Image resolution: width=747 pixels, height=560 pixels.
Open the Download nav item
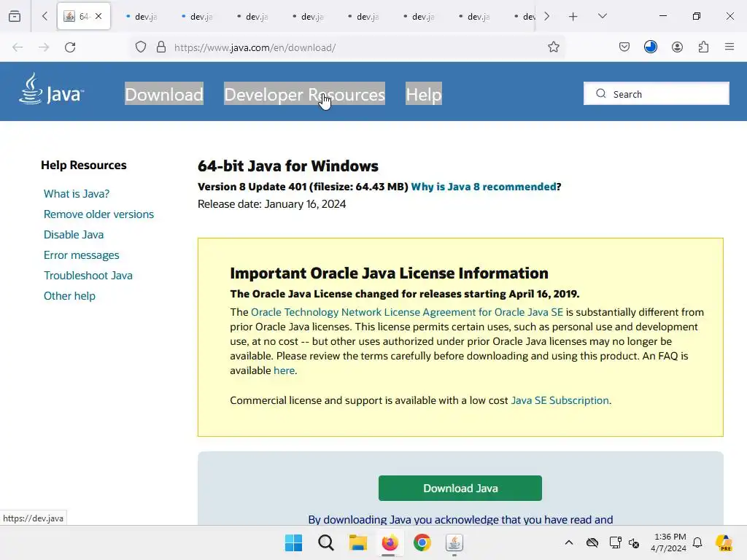tap(164, 94)
